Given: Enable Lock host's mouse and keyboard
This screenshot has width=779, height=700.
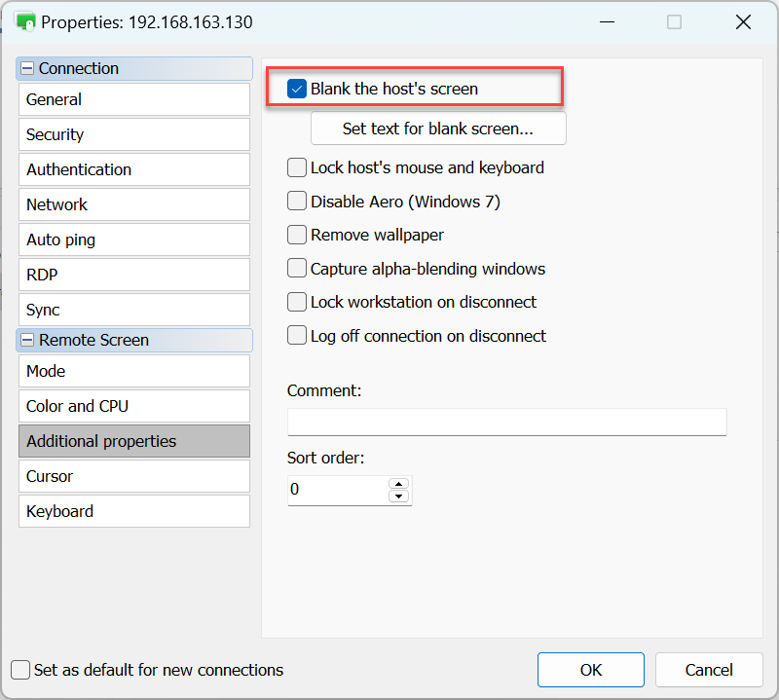Looking at the screenshot, I should (x=297, y=167).
